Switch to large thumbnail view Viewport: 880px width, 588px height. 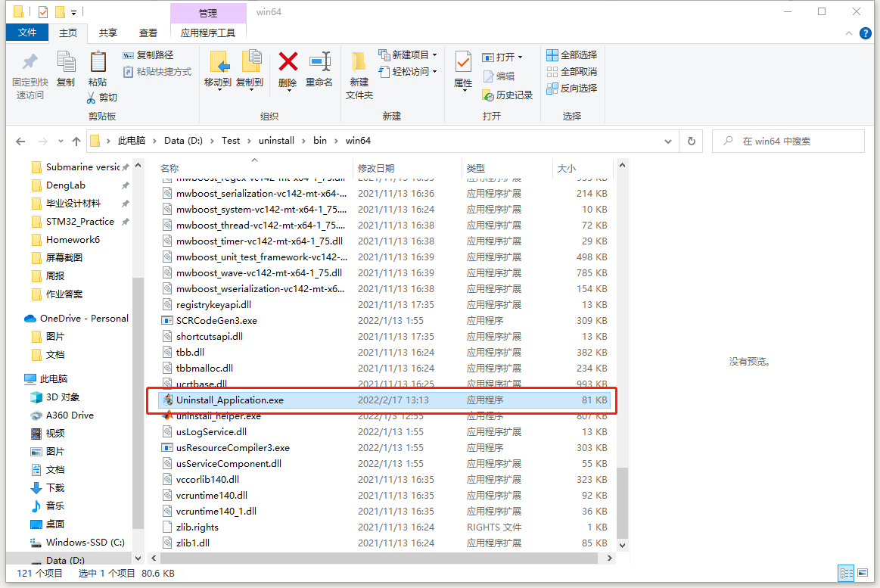point(863,573)
